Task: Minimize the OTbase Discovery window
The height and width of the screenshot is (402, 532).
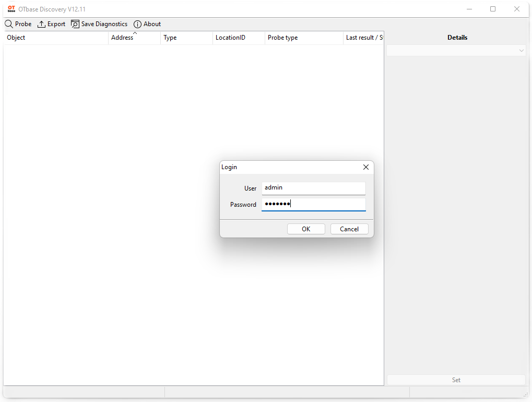Action: click(469, 9)
